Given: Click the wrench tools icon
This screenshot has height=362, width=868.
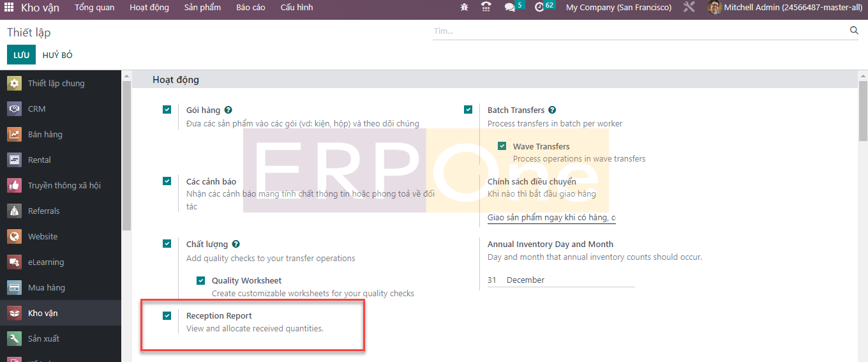Looking at the screenshot, I should click(x=689, y=8).
